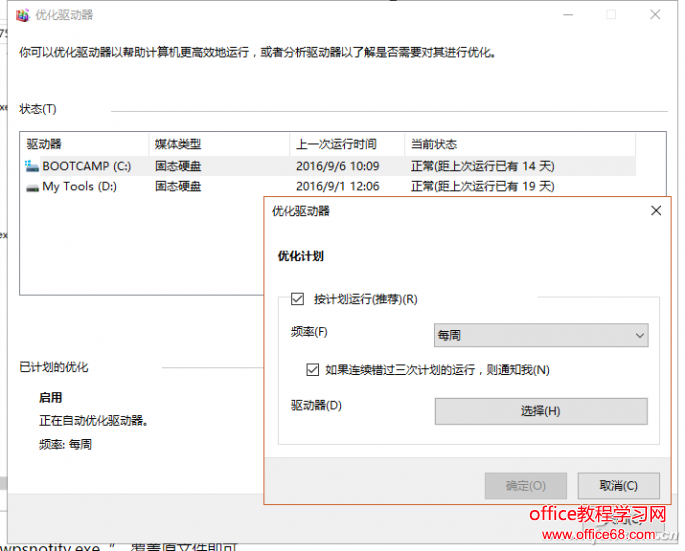Select the My Tools (D:) row name

point(80,187)
